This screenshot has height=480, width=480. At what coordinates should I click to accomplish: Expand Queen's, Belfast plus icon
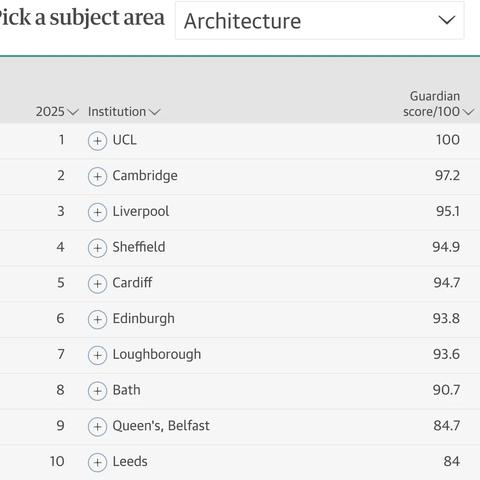coord(97,426)
